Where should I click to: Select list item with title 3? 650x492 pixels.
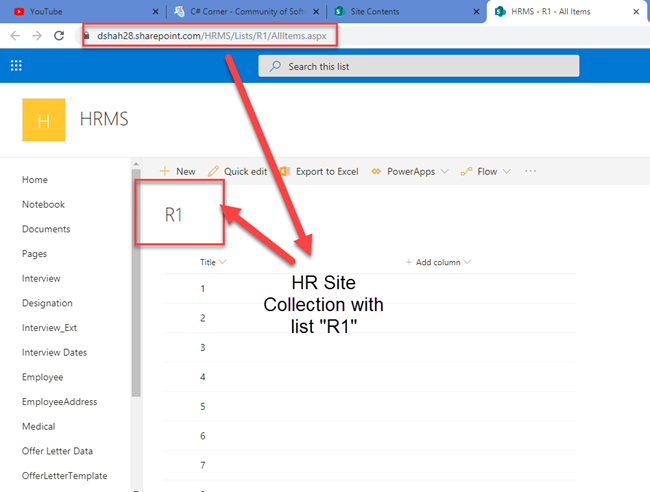pyautogui.click(x=370, y=347)
